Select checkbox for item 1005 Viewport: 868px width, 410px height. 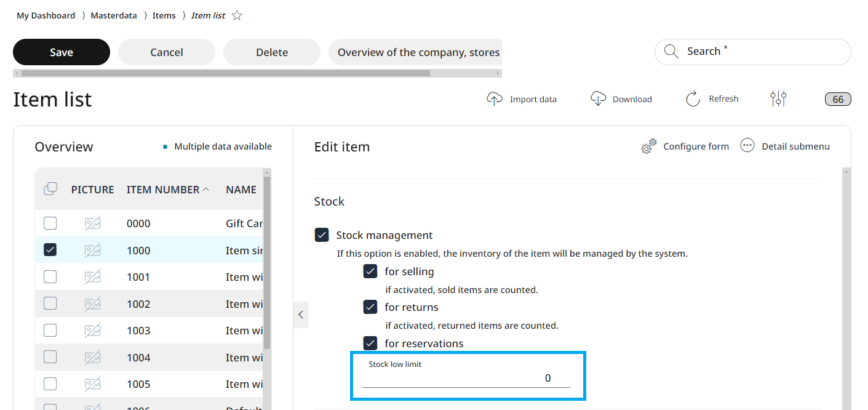[x=50, y=384]
